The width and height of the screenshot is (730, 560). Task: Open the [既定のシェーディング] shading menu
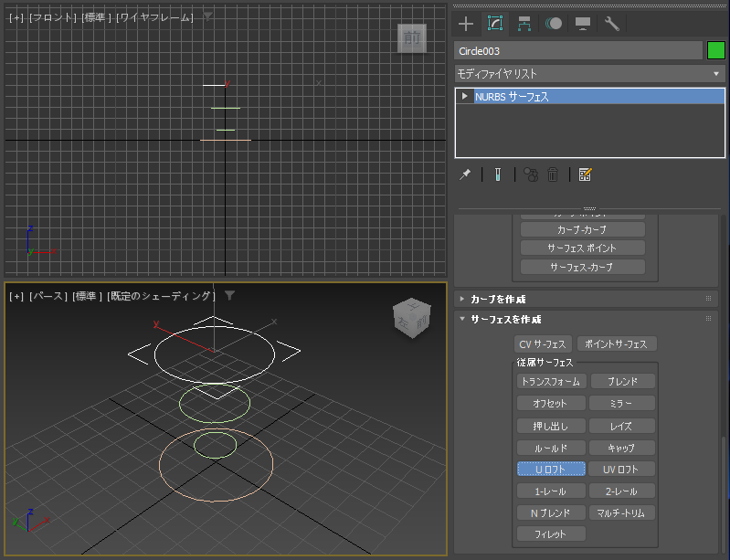161,296
